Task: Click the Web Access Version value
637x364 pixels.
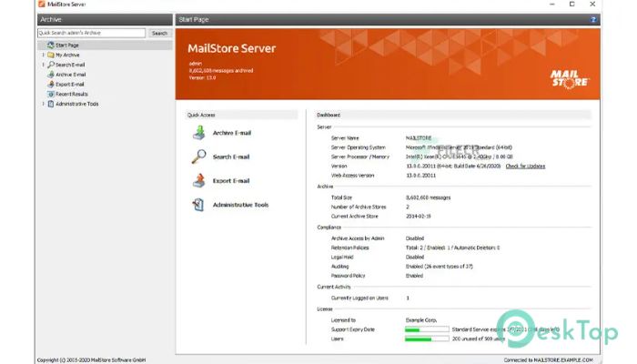Action: pyautogui.click(x=420, y=176)
